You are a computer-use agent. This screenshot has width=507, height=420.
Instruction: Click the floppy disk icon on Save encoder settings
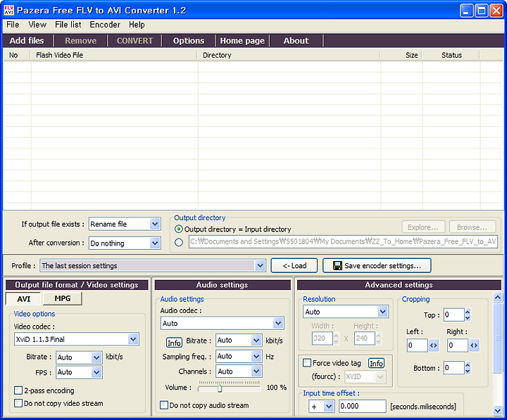click(x=337, y=265)
